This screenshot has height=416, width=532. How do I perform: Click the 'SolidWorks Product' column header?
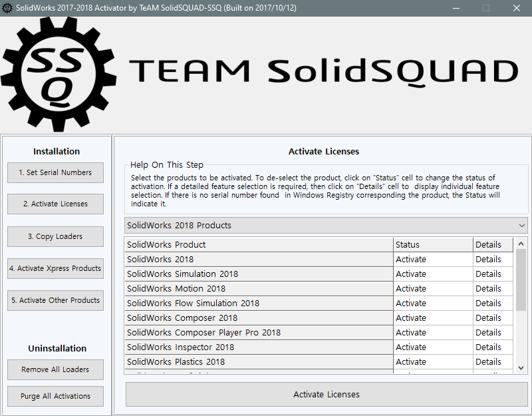point(259,244)
